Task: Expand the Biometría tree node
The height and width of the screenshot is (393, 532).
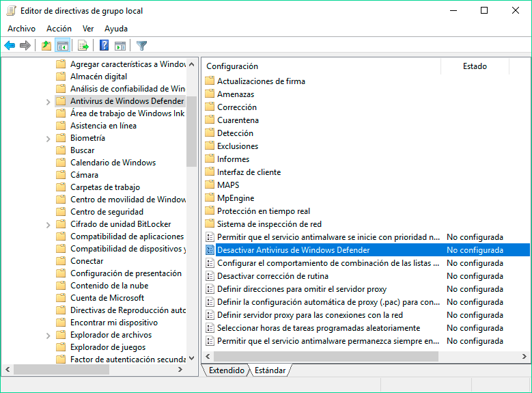Action: [48, 139]
